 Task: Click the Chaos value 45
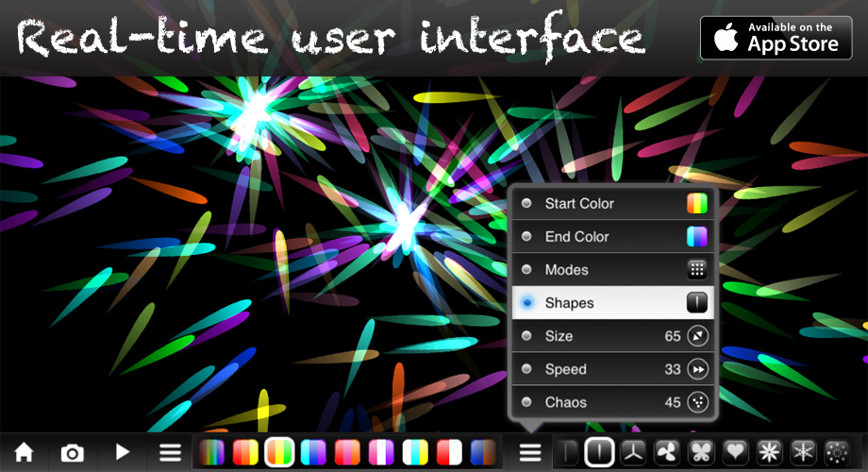pyautogui.click(x=673, y=403)
